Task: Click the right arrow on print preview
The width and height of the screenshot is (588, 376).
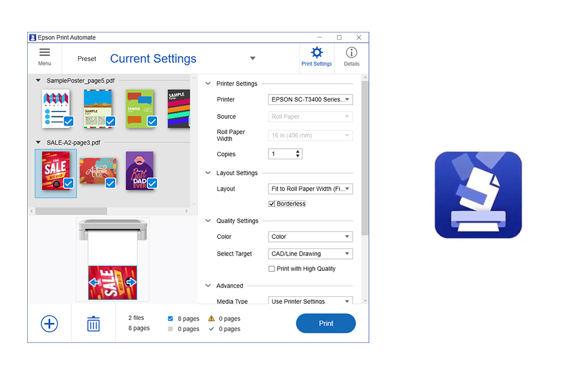Action: [x=131, y=283]
